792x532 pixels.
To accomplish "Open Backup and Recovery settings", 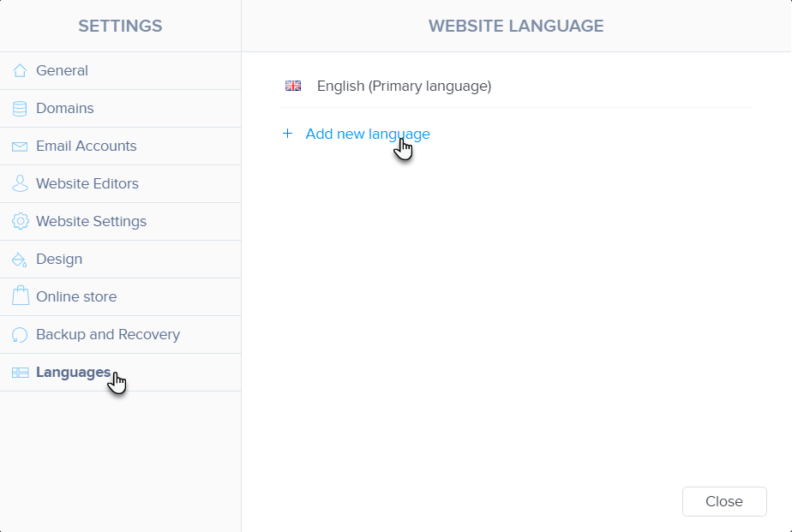I will (x=108, y=335).
